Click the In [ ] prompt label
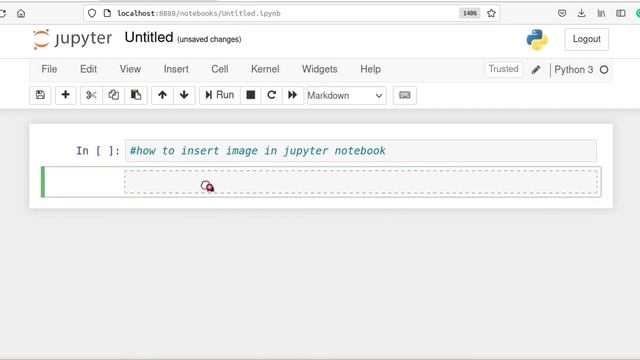 (x=98, y=151)
